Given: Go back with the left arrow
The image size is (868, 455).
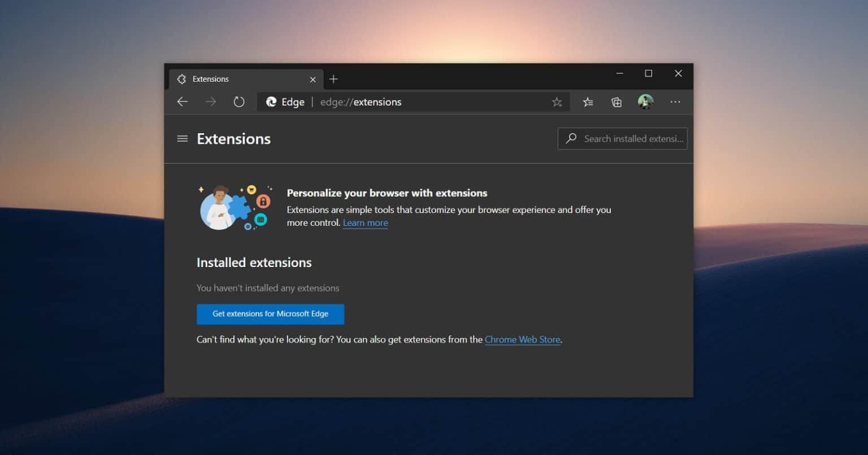Looking at the screenshot, I should (x=182, y=102).
